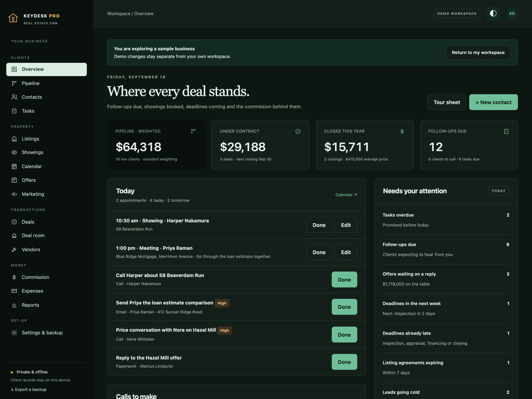The image size is (532, 399).
Task: Click the Reports bar chart icon
Action: [14, 305]
